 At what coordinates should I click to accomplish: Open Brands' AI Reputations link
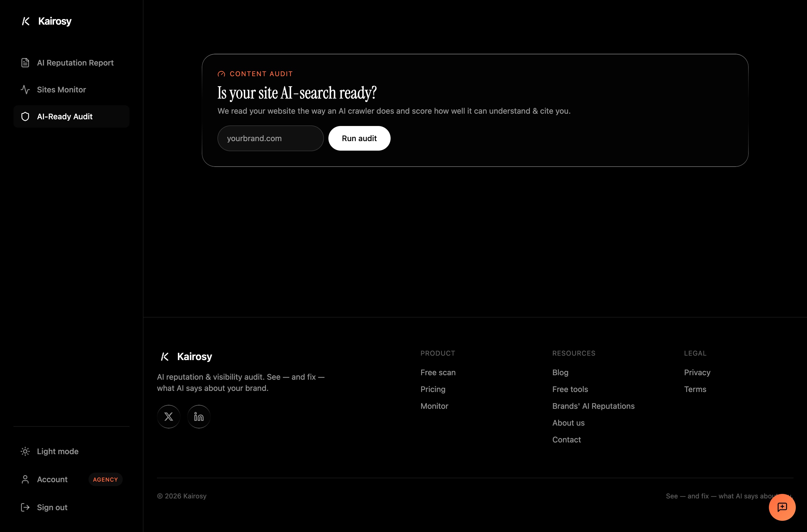pos(593,406)
